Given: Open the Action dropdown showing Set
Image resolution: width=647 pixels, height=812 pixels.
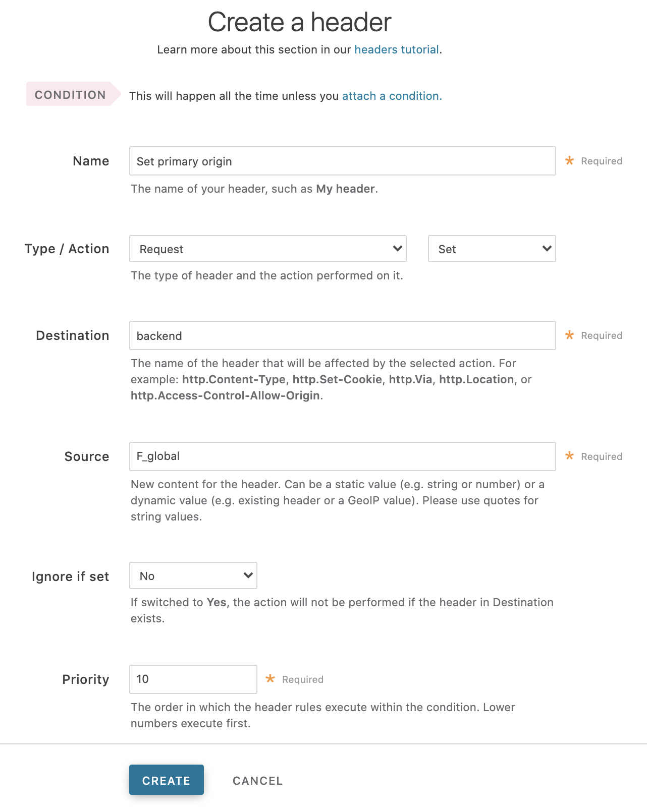Looking at the screenshot, I should [491, 249].
